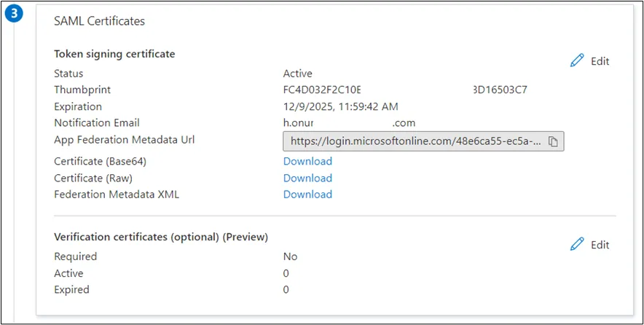Click the pencil icon beside Token signing certificate
This screenshot has width=644, height=325.
577,60
